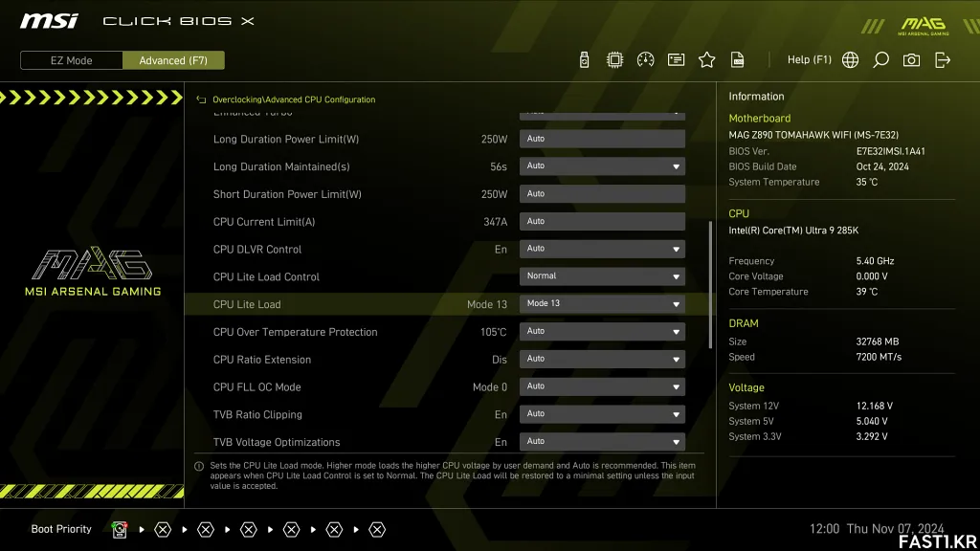This screenshot has height=551, width=980.
Task: Click the CPU DLVR Control label
Action: 256,250
